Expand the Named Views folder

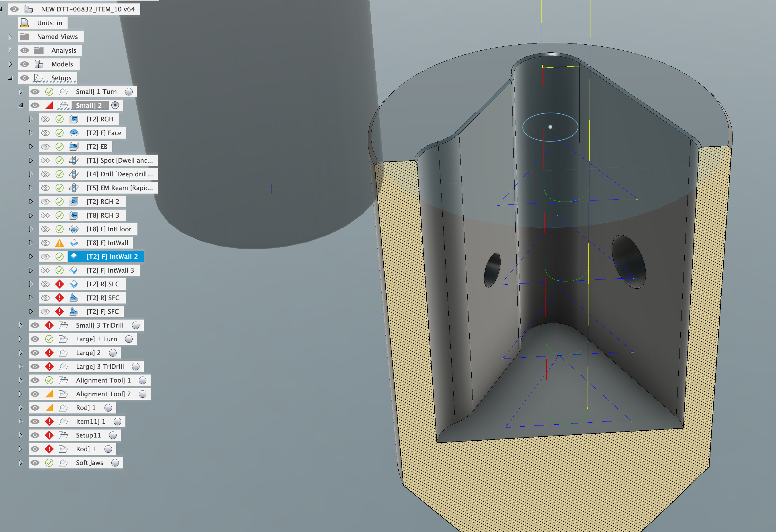[x=10, y=36]
